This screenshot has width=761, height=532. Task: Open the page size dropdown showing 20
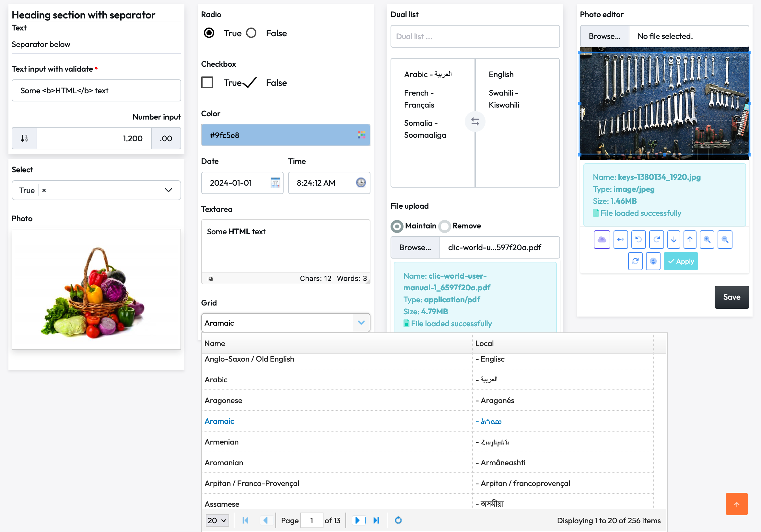217,520
